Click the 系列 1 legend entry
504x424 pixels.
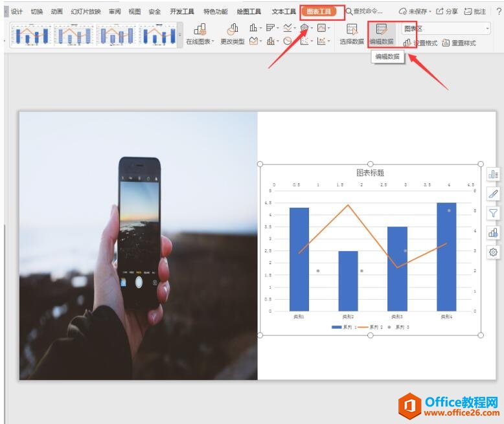[344, 327]
